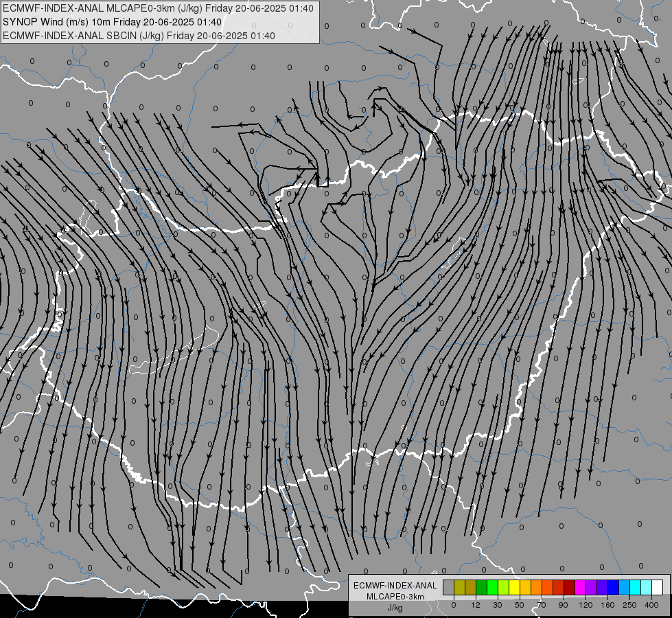Click the dark green legend swatch
Image resolution: width=672 pixels, height=618 pixels.
482,588
